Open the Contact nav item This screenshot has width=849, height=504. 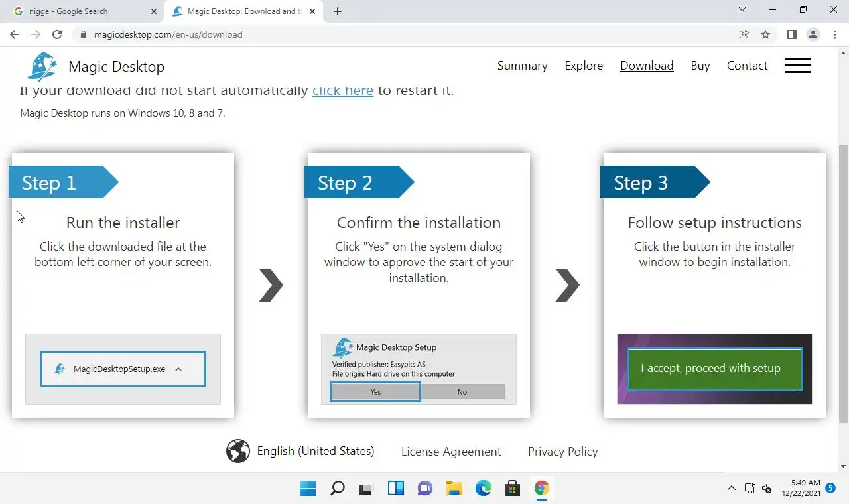[747, 66]
